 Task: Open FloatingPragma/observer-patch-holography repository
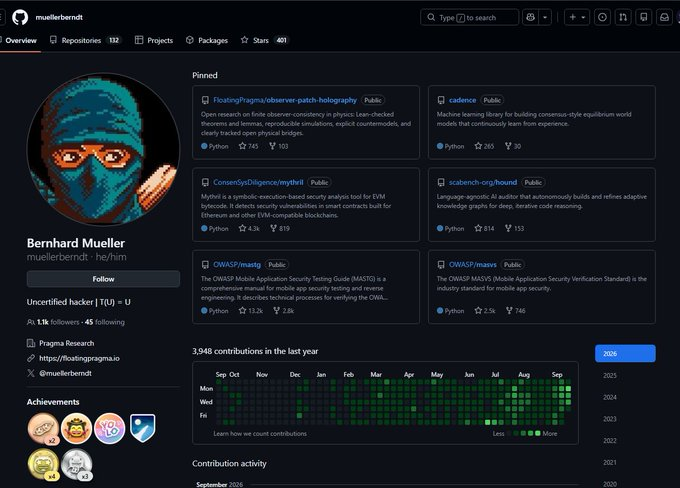pos(285,100)
